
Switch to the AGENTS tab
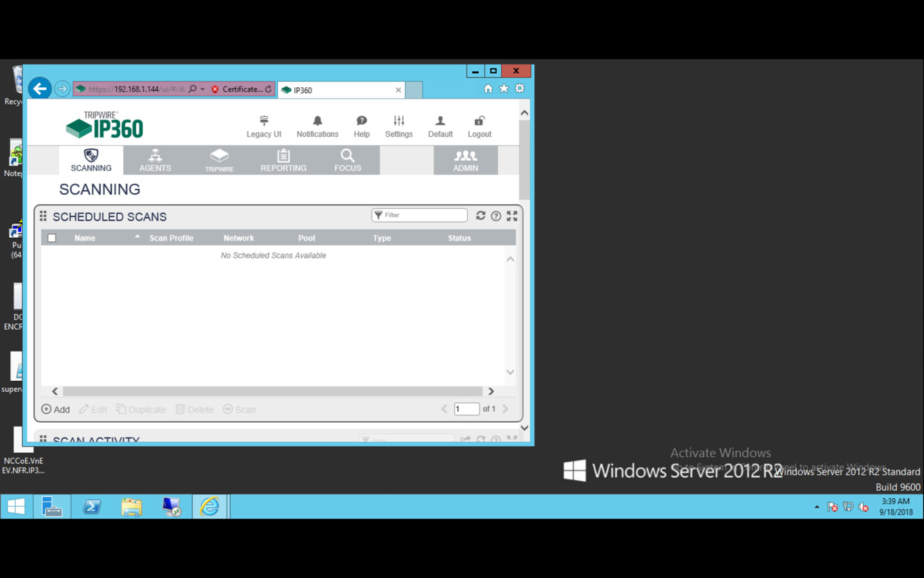[x=155, y=160]
